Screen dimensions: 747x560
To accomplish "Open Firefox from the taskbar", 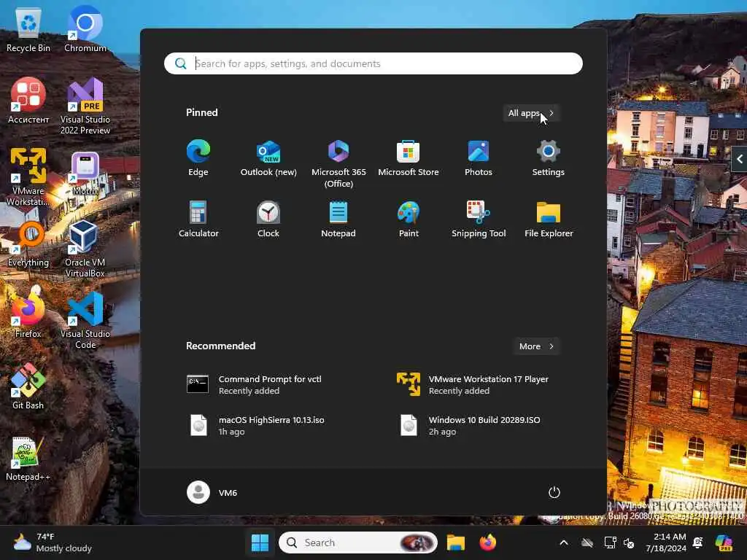I will 488,542.
